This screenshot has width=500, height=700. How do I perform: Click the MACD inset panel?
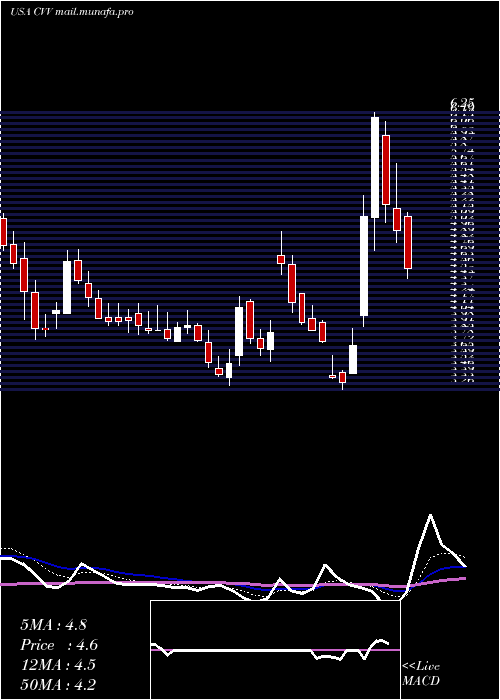(x=275, y=650)
